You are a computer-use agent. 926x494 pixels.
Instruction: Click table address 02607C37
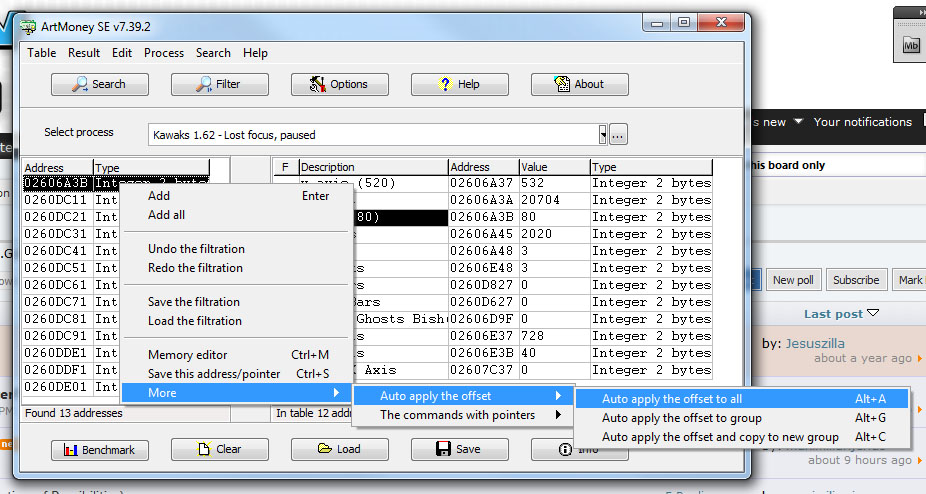(481, 370)
